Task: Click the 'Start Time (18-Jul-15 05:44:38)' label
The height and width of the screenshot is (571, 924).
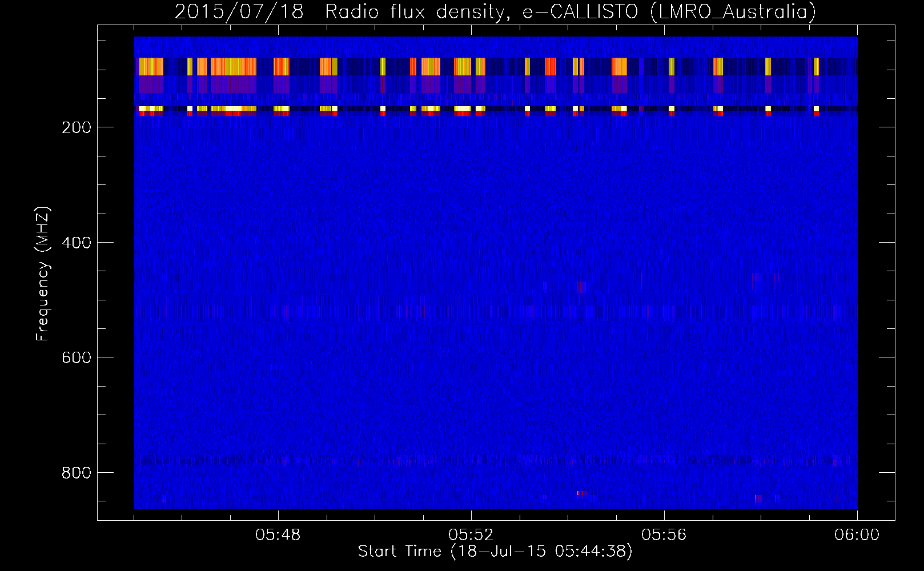Action: tap(495, 552)
